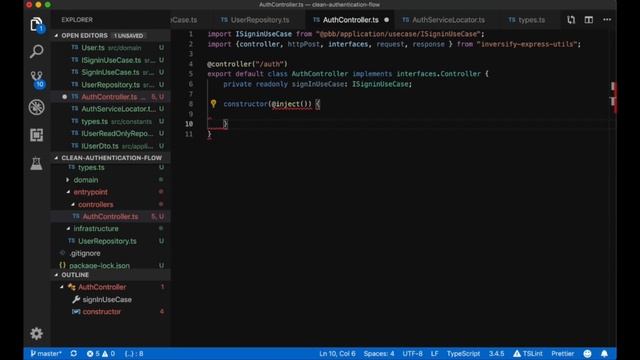Open ISigninUseCase.ts in Open Editors
This screenshot has width=640, height=360.
click(x=110, y=60)
